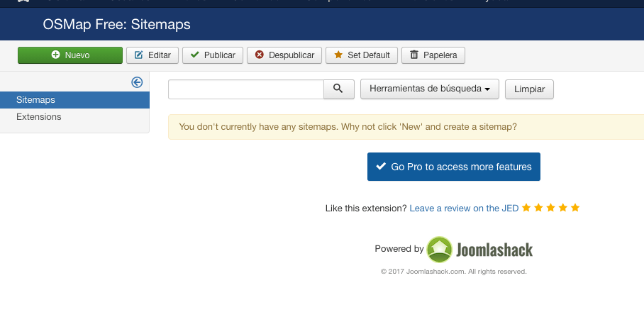Image resolution: width=644 pixels, height=322 pixels.
Task: Click the Publicar toolbar button
Action: tap(213, 55)
